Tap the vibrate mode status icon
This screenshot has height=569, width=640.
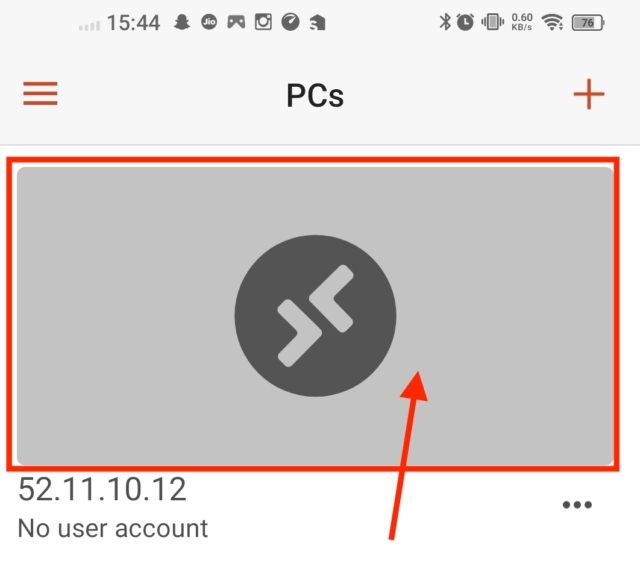tap(493, 22)
